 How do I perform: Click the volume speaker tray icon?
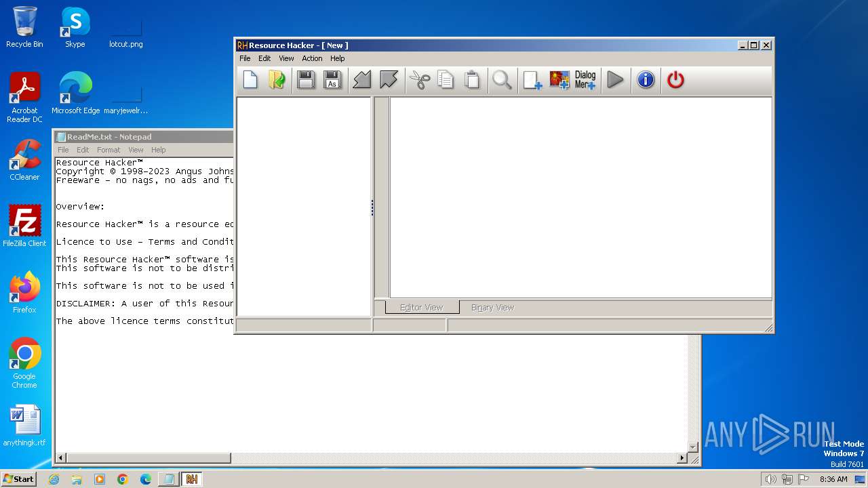pos(770,479)
